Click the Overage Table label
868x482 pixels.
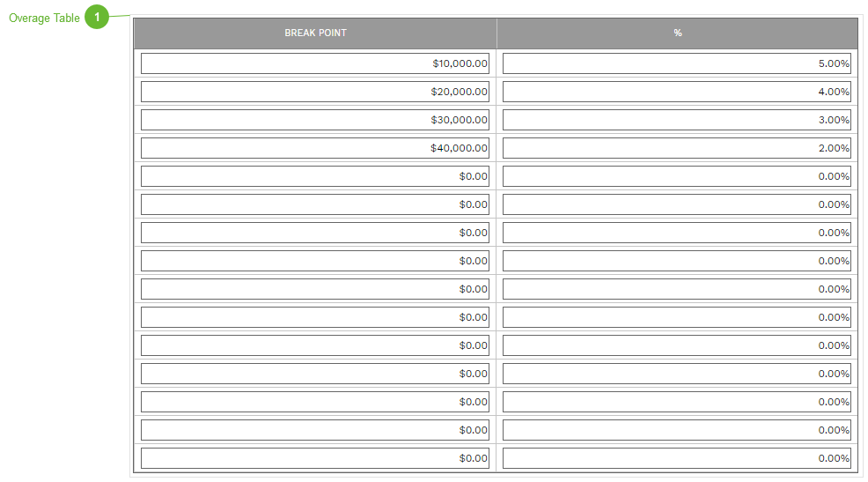[x=44, y=19]
